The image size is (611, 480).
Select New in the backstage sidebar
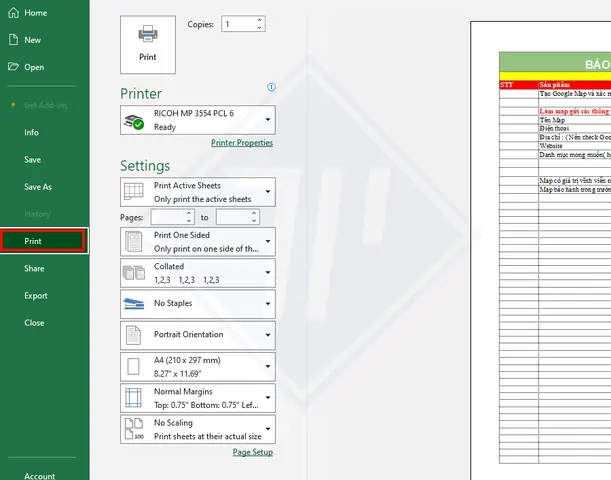32,40
